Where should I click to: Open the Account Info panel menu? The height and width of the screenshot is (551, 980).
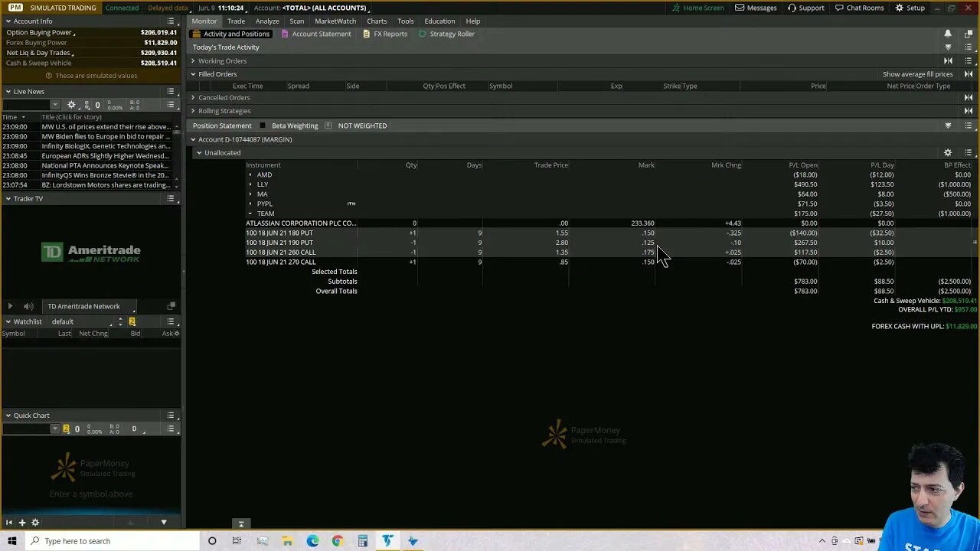pyautogui.click(x=171, y=21)
